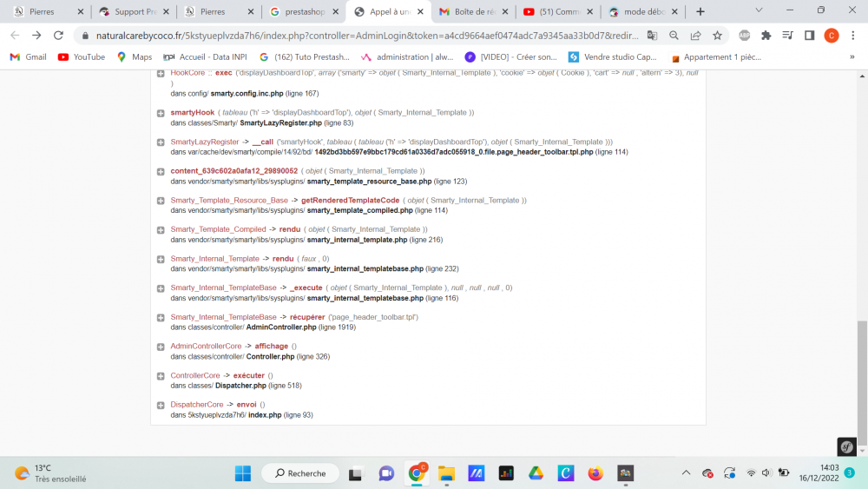Viewport: 868px width, 489px height.
Task: Bookmark this page with star
Action: [x=718, y=36]
